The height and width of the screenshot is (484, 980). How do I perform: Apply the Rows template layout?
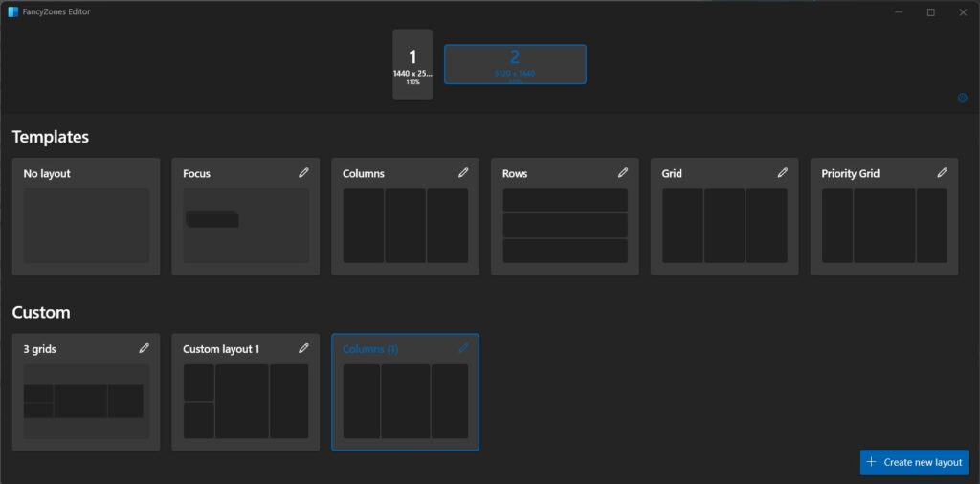[565, 226]
